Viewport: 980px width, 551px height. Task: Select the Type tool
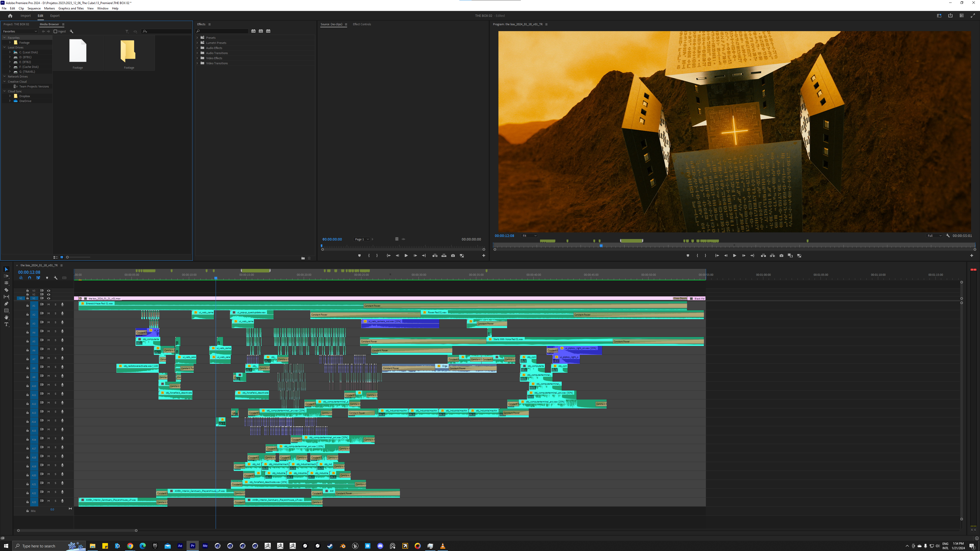point(6,324)
